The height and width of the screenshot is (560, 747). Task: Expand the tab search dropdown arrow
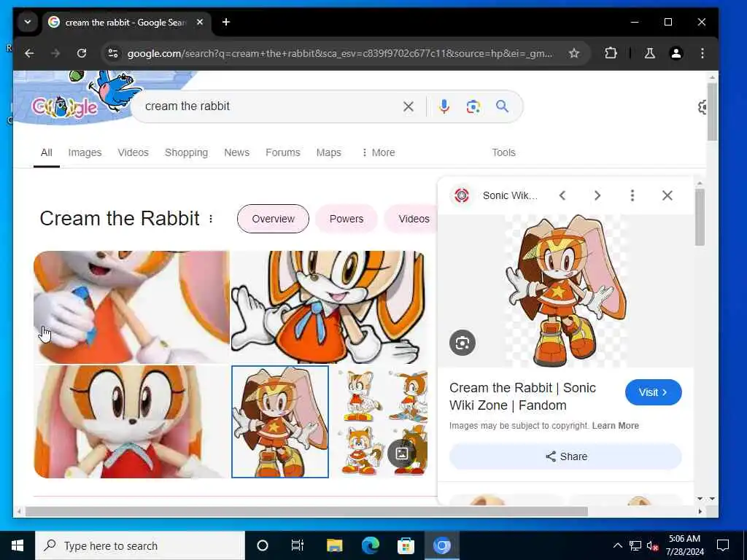[28, 23]
